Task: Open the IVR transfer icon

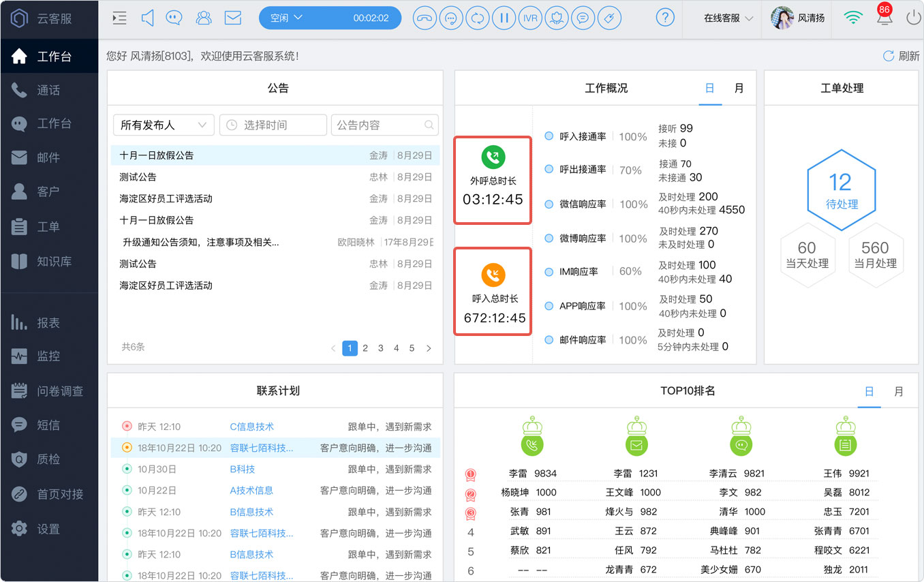Action: tap(530, 18)
